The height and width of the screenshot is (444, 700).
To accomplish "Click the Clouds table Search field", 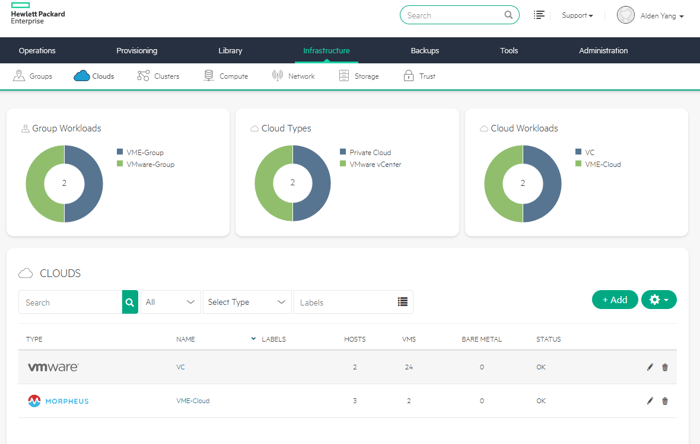I will point(70,302).
